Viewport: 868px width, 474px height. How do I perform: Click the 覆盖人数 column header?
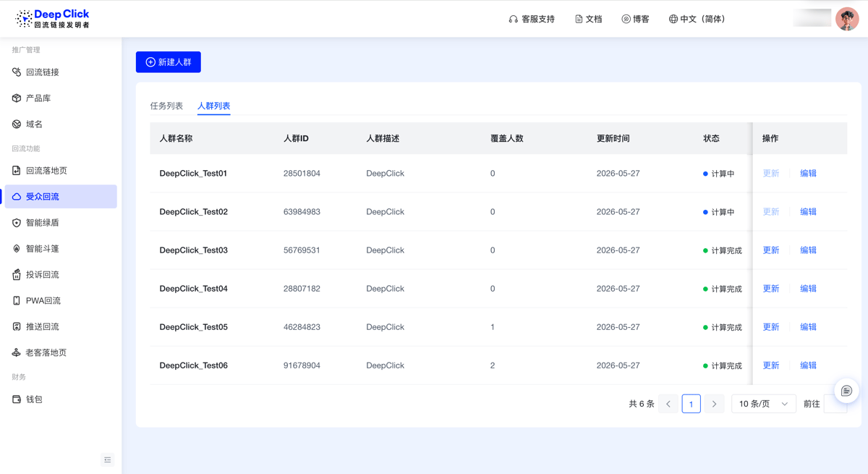pos(506,138)
